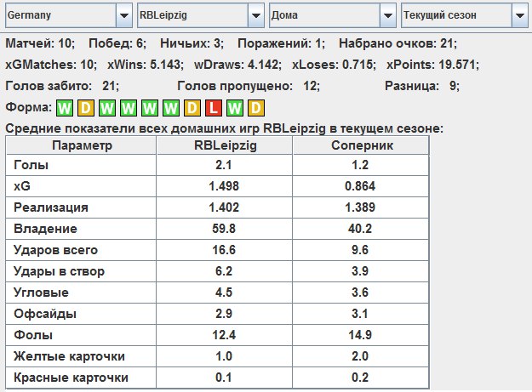This screenshot has width=532, height=392.
Task: Select the xG row label
Action: pos(22,186)
